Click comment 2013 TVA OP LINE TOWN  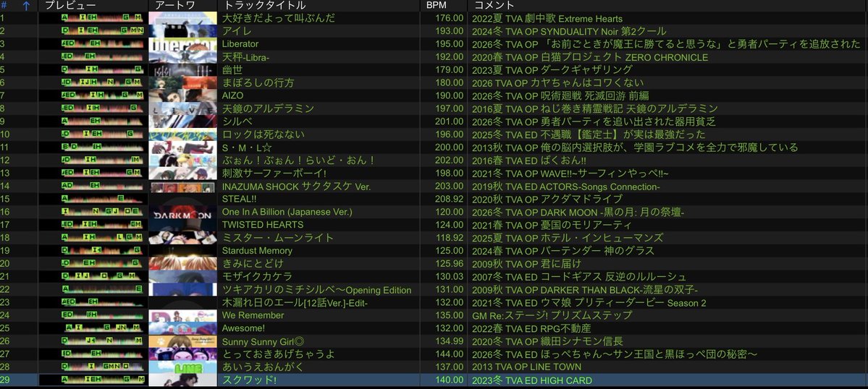point(526,367)
